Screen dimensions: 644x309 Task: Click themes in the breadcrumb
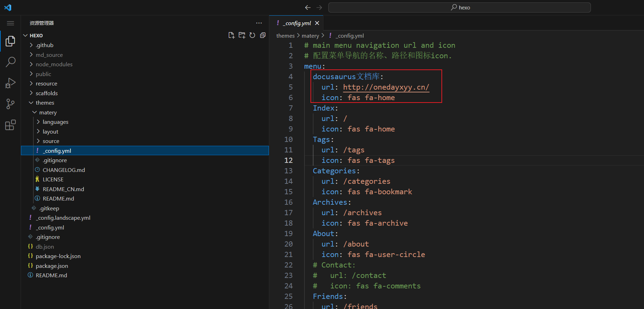[285, 36]
